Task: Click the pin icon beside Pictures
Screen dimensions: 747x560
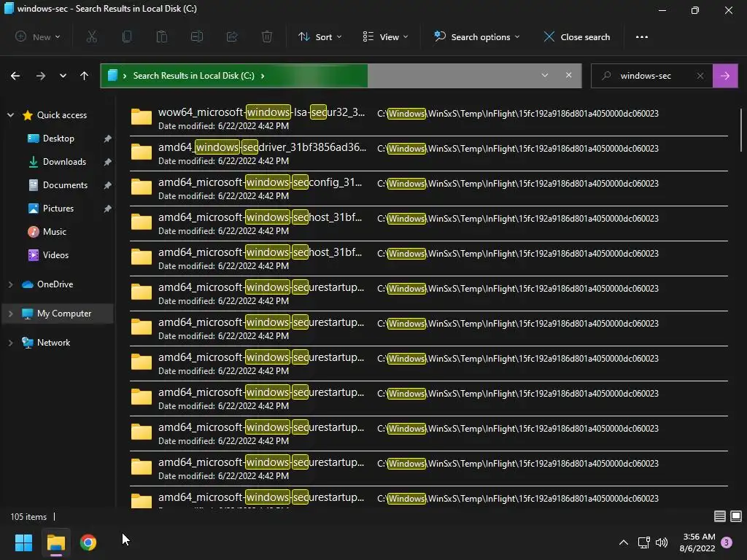Action: [x=108, y=209]
